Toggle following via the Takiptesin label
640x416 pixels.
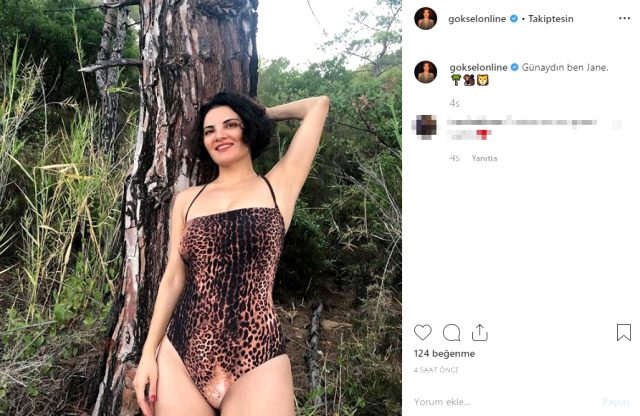[x=551, y=19]
